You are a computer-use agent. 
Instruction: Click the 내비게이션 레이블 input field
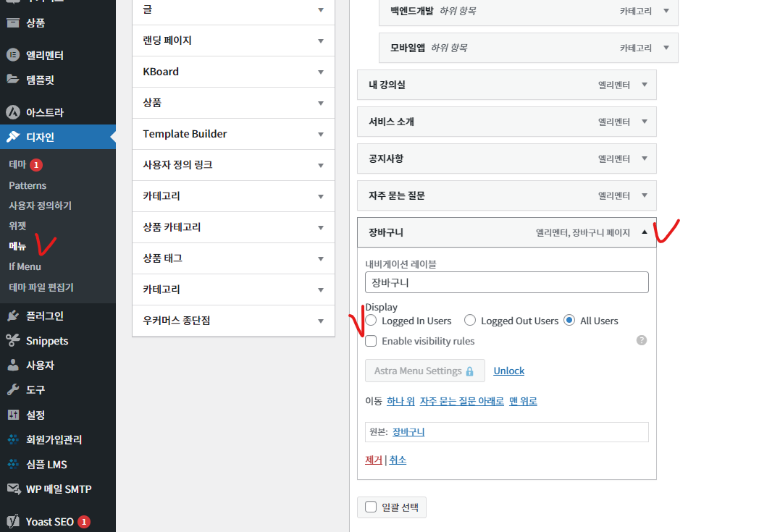coord(507,282)
